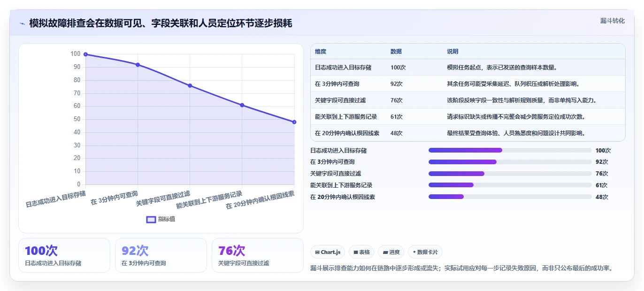Screen dimensions: 644x291
Task: Click the 76次 progress bar
Action: click(x=510, y=174)
